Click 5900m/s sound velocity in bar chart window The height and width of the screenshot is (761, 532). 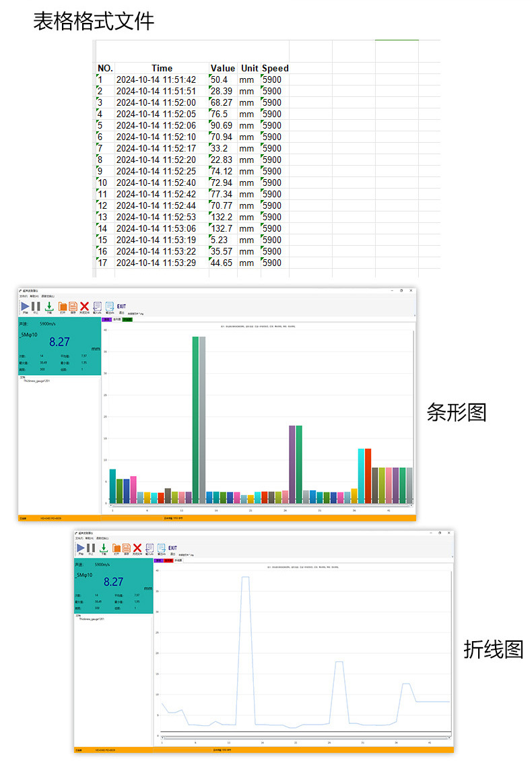[x=48, y=324]
